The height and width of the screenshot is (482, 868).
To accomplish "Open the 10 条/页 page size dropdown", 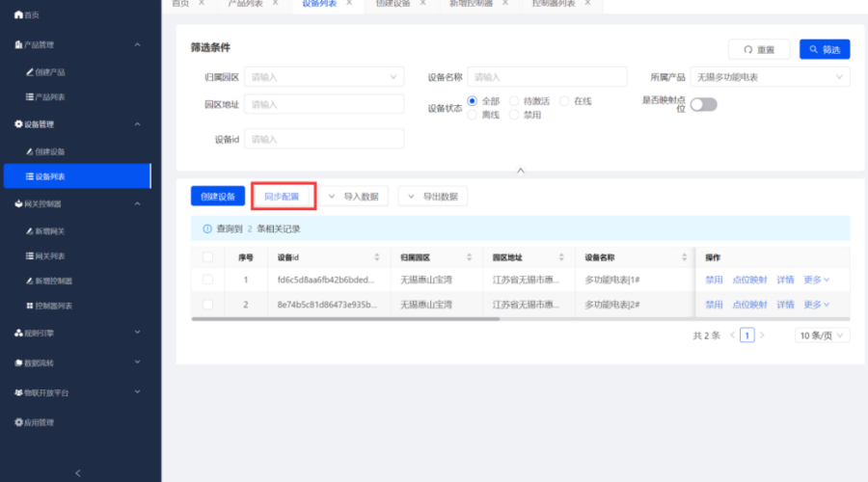I will [x=822, y=335].
